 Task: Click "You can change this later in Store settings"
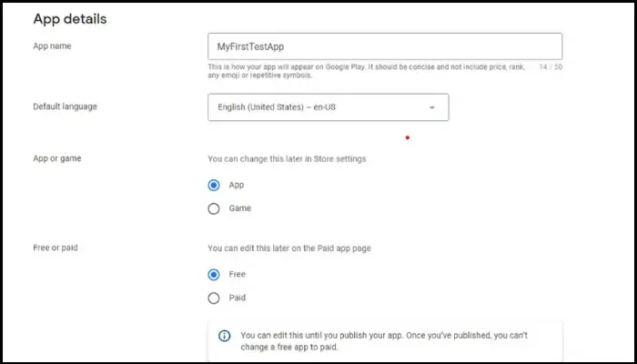(x=287, y=159)
